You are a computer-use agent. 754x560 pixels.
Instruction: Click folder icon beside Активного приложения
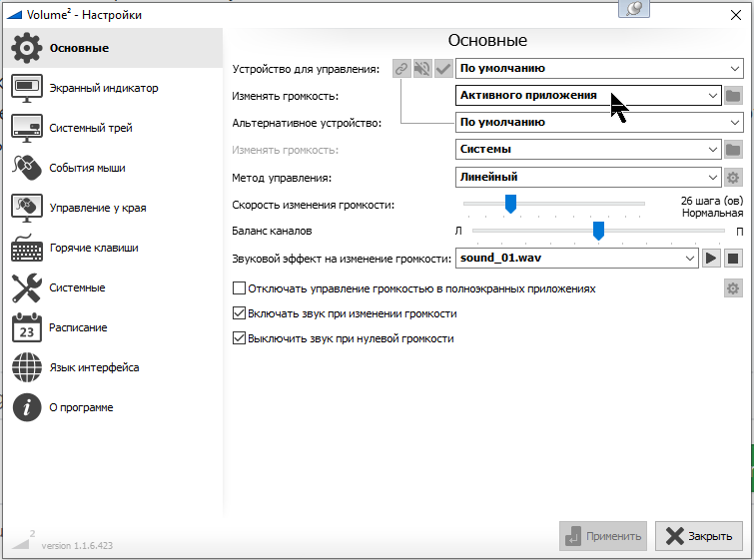pos(733,96)
